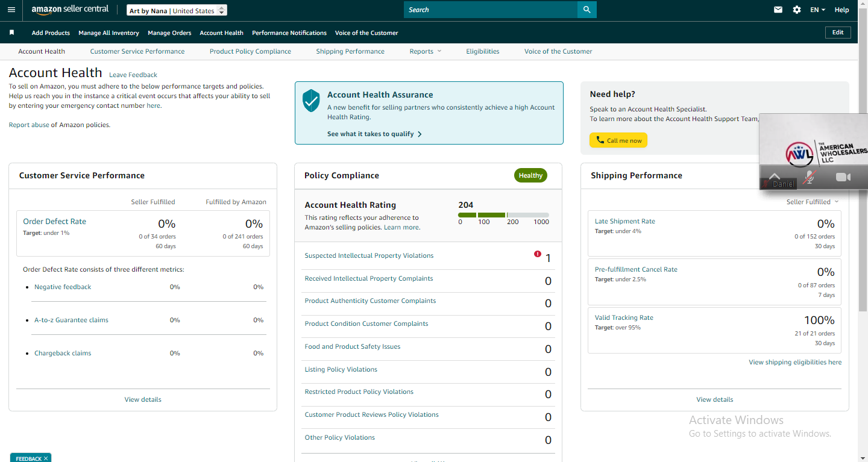The image size is (868, 462).
Task: Open the settings gear icon
Action: click(x=797, y=10)
